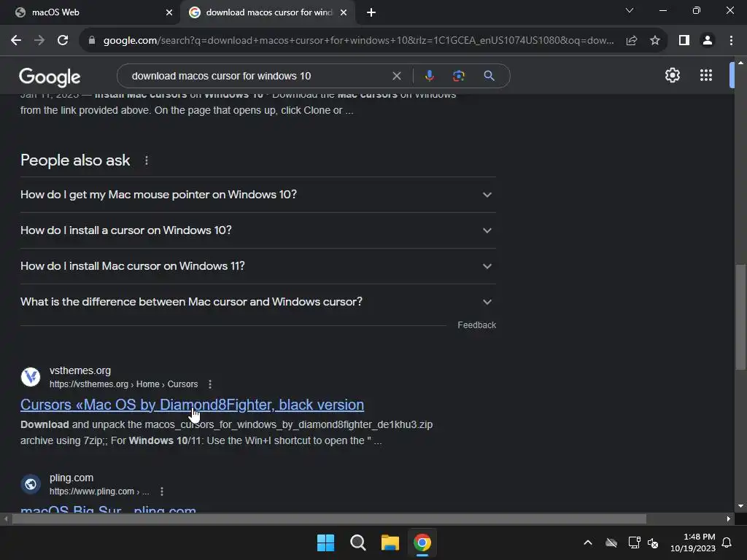Clear the search box with X icon
747x560 pixels.
point(396,76)
